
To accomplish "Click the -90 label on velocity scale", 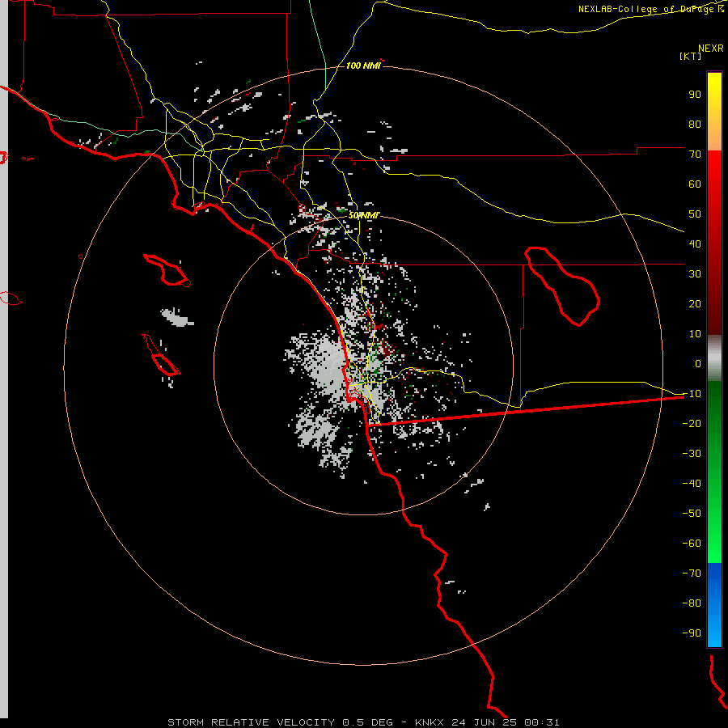I will coord(692,633).
